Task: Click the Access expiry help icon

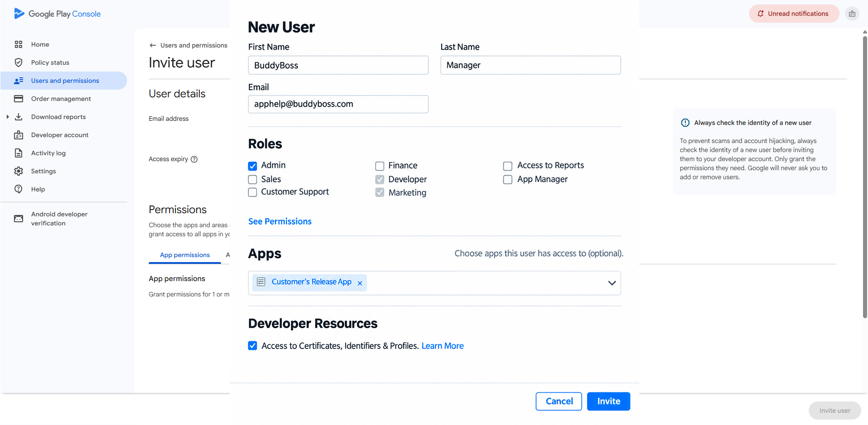Action: click(194, 159)
